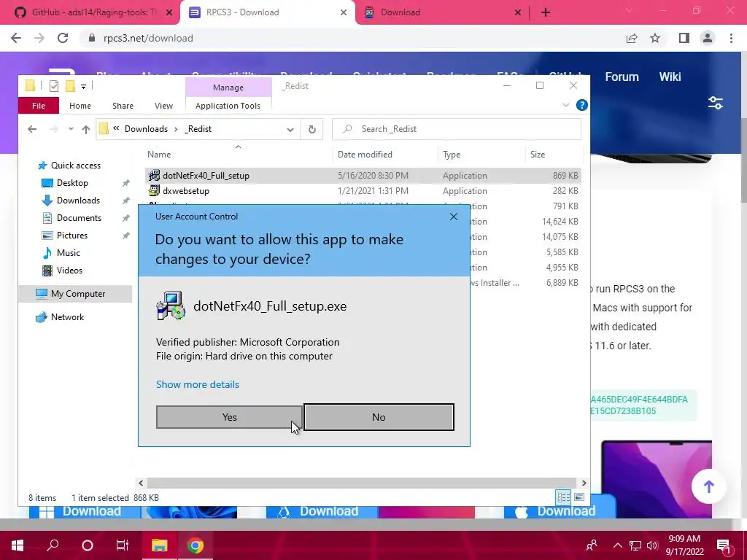This screenshot has height=560, width=747.
Task: Switch to the View ribbon tab
Action: coord(163,106)
